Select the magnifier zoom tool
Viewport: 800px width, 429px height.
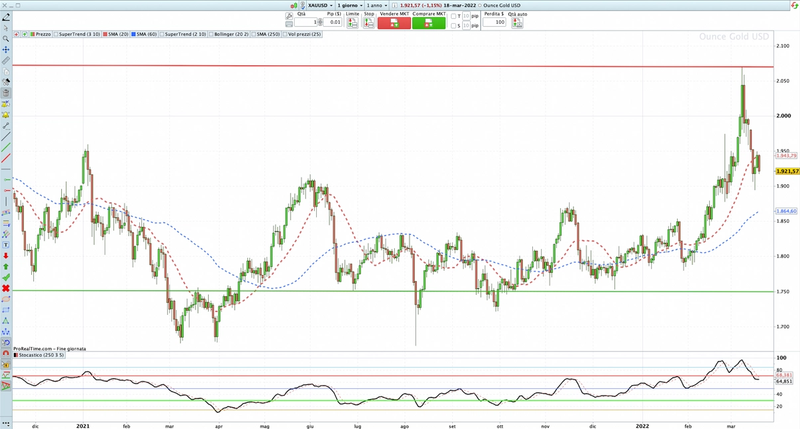coord(6,39)
